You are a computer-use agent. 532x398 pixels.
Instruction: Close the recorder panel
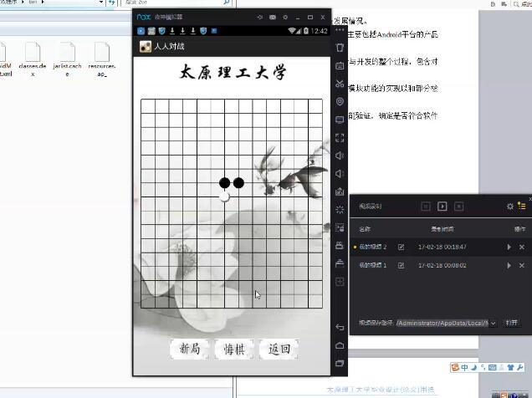(x=530, y=199)
